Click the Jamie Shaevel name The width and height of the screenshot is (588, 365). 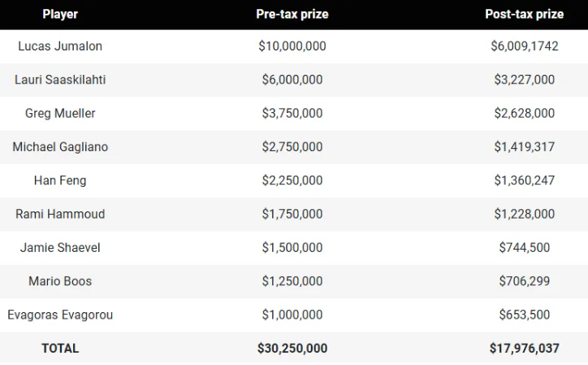coord(60,248)
